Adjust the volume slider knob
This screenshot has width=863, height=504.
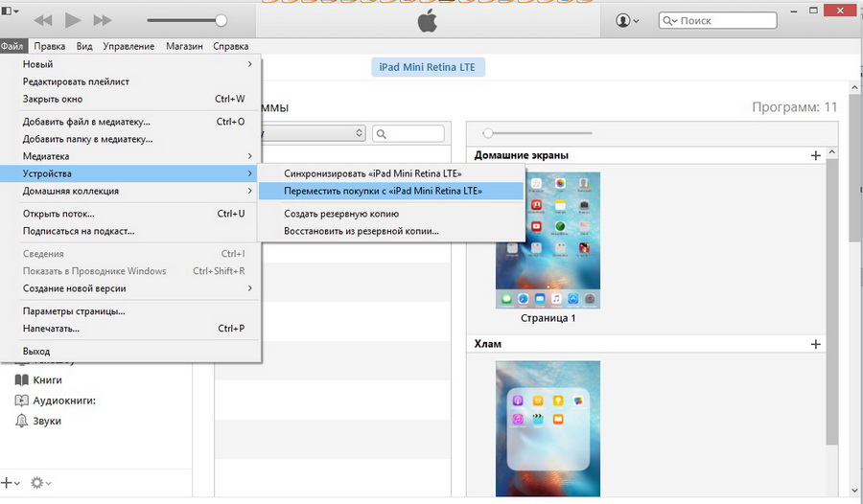(x=222, y=20)
